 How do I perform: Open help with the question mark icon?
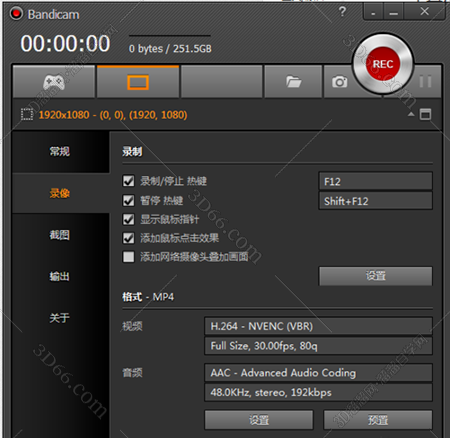point(342,12)
